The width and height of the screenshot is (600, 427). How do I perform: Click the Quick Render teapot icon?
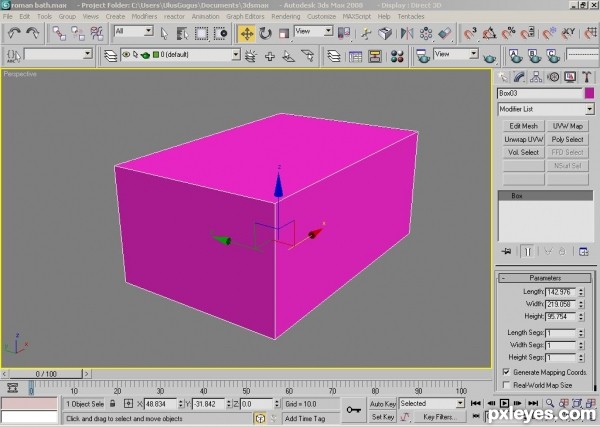(x=489, y=57)
